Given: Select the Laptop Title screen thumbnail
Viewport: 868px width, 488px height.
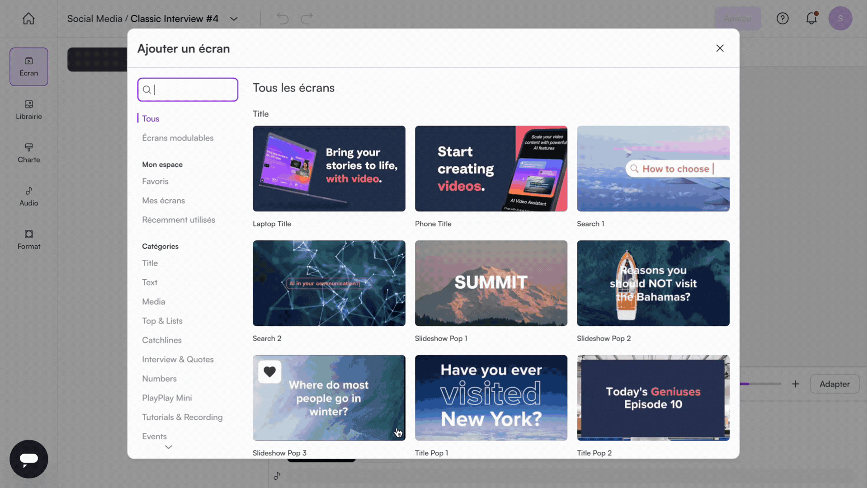Looking at the screenshot, I should [x=329, y=169].
